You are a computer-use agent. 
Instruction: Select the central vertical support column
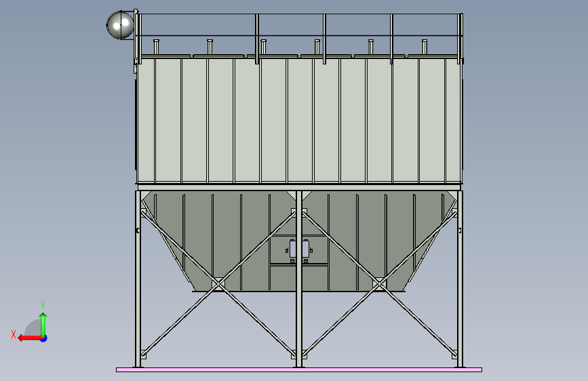tap(299, 279)
